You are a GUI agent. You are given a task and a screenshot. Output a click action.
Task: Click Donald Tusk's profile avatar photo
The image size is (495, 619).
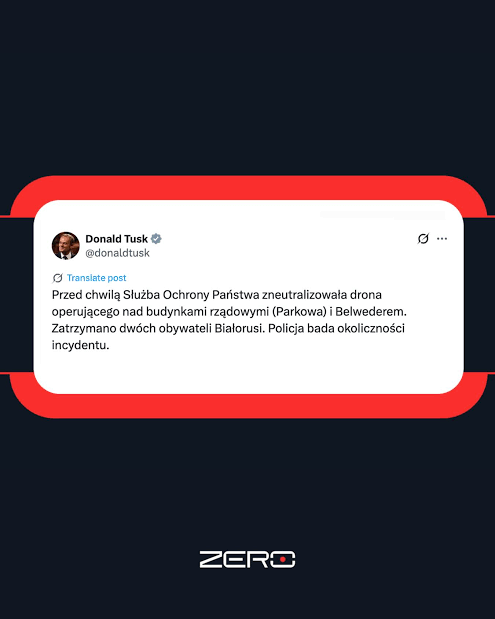coord(66,246)
